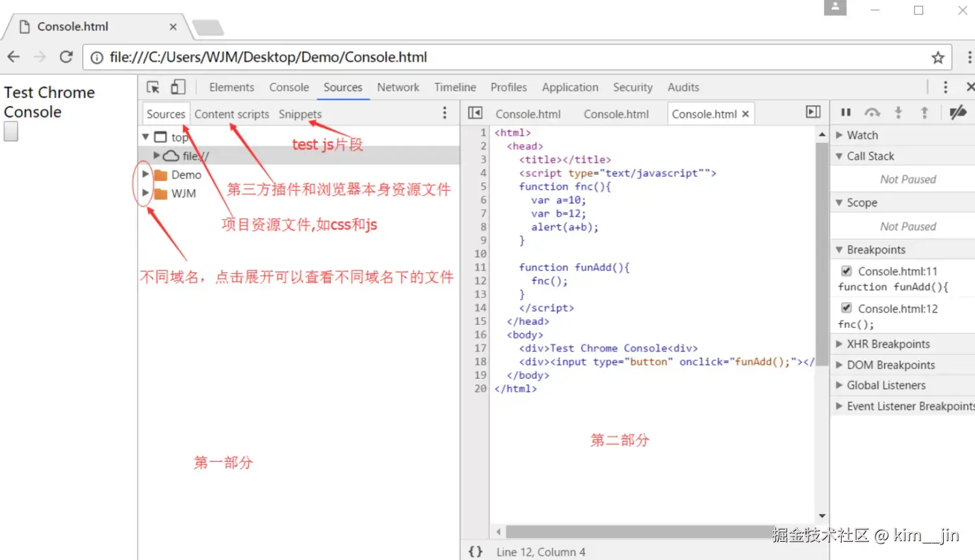
Task: Collapse the top frame tree node
Action: [x=146, y=137]
